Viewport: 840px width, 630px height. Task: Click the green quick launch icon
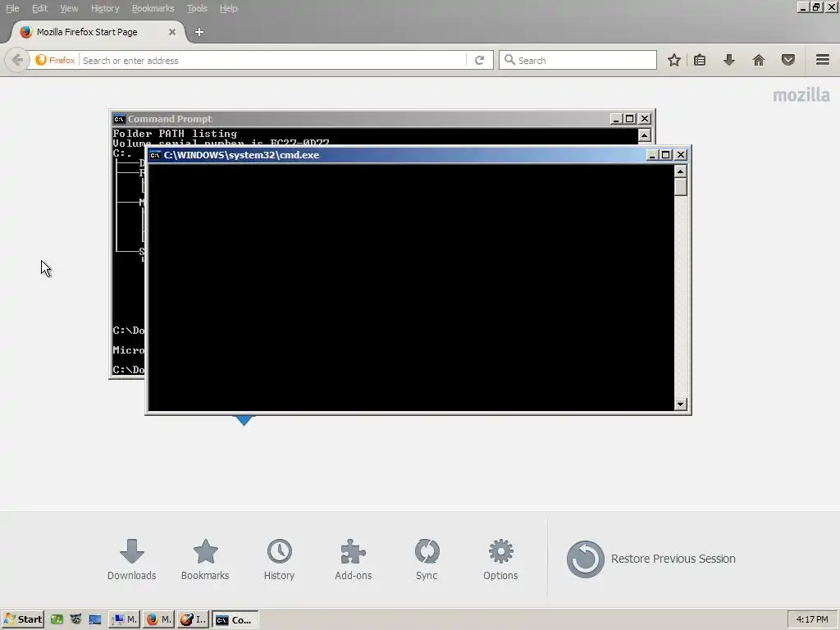click(57, 619)
